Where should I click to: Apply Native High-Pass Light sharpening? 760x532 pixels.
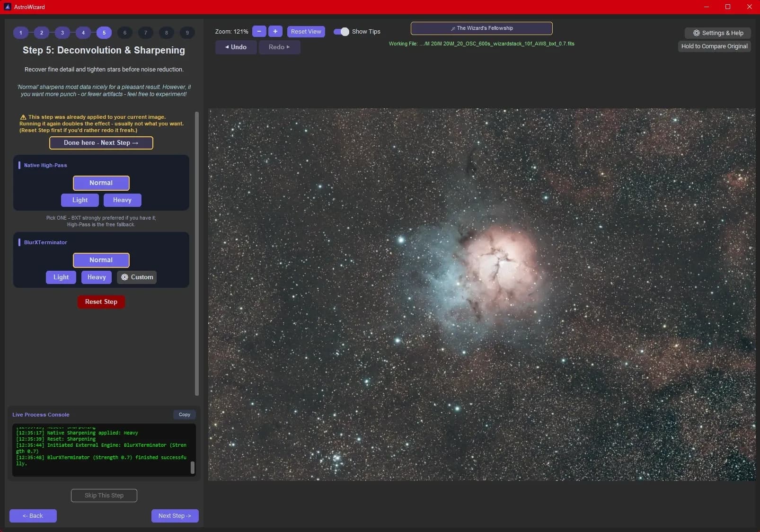[x=80, y=200]
